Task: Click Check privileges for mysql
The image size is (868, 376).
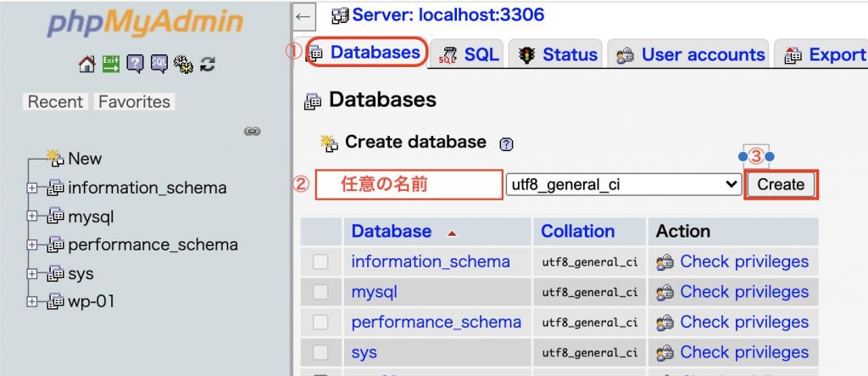Action: (x=744, y=292)
